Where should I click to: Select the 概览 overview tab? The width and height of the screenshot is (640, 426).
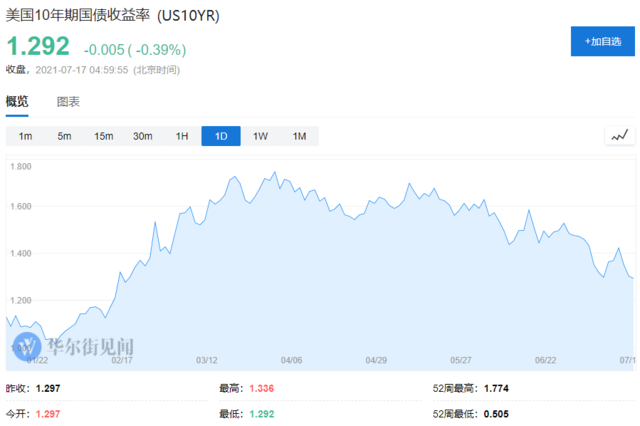[x=17, y=102]
